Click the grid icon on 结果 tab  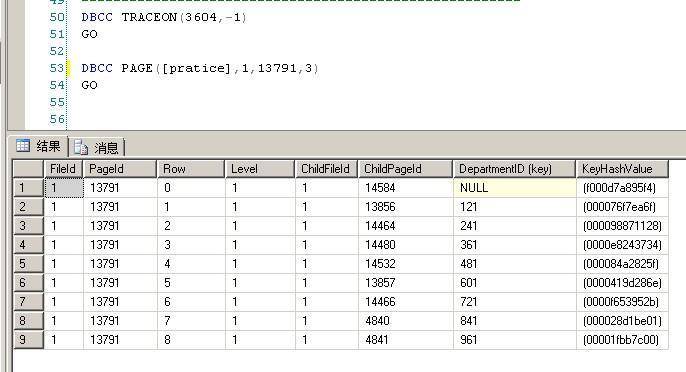point(23,145)
